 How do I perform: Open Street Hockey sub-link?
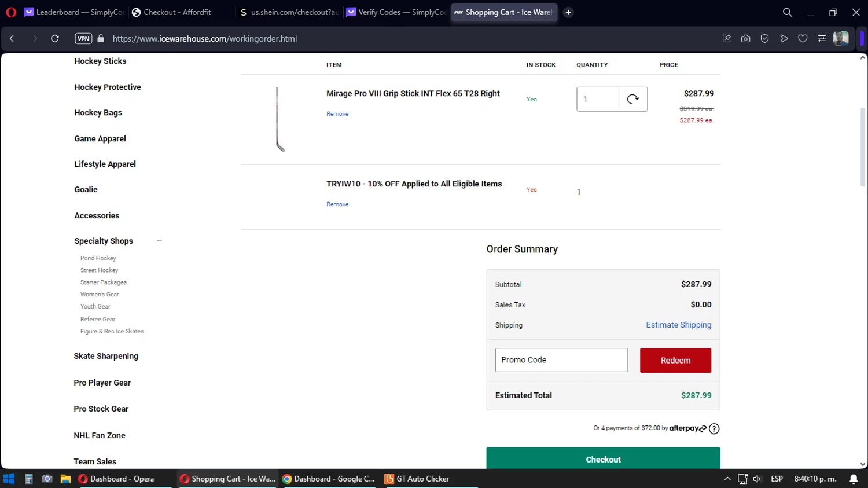pos(99,270)
